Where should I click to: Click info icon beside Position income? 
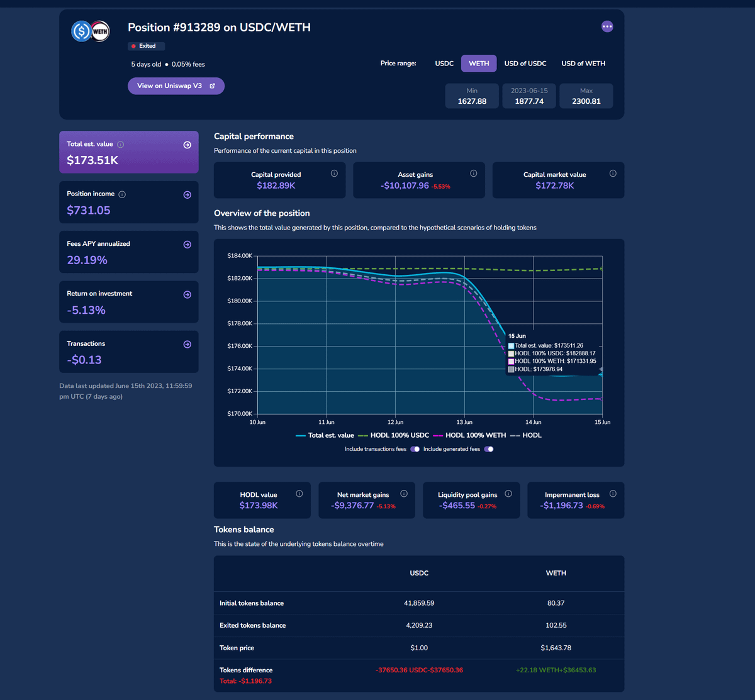pyautogui.click(x=122, y=194)
